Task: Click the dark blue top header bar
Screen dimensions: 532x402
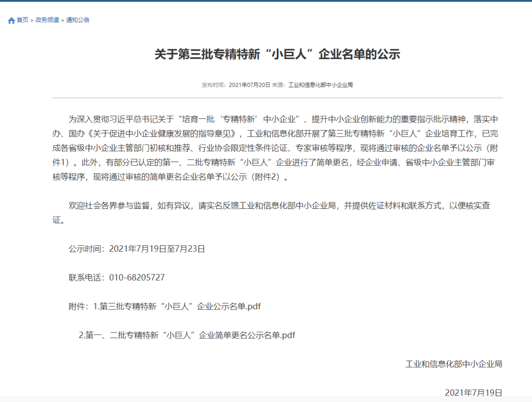Action: pos(266,1)
